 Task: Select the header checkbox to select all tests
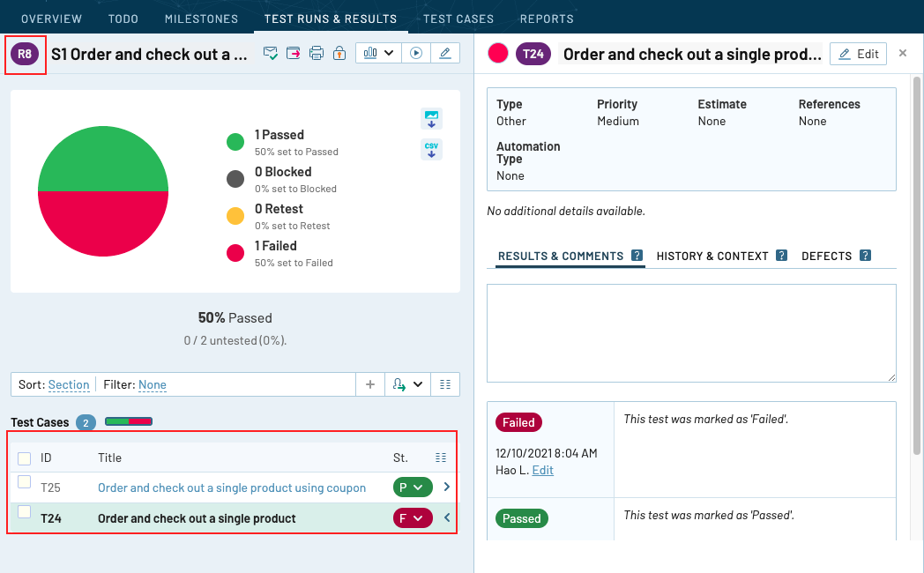(24, 458)
